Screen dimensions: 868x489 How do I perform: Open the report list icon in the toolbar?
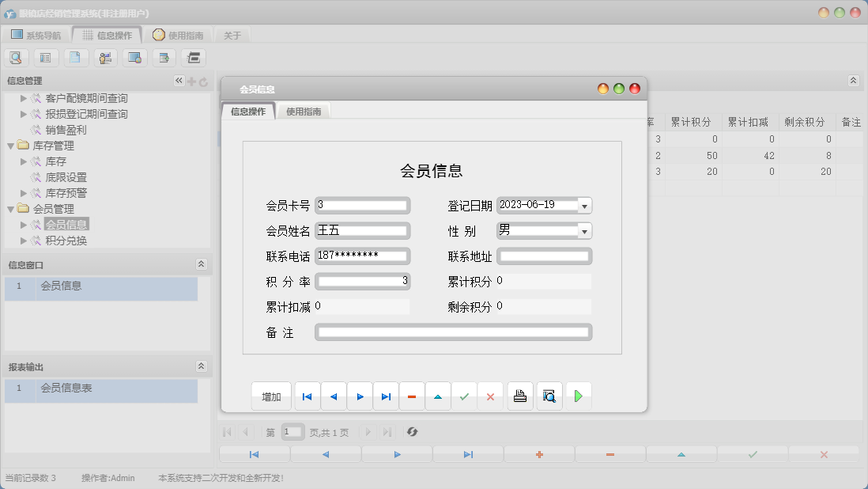pyautogui.click(x=46, y=57)
